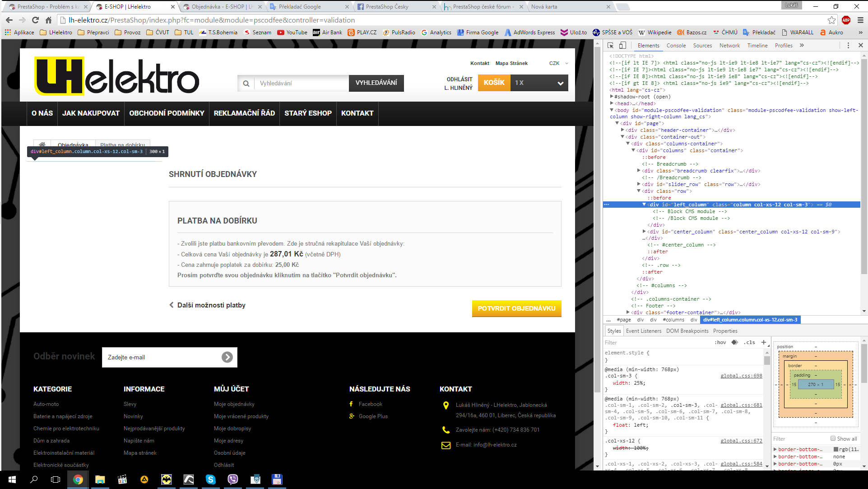Toggle the :hov element state button

pos(720,342)
